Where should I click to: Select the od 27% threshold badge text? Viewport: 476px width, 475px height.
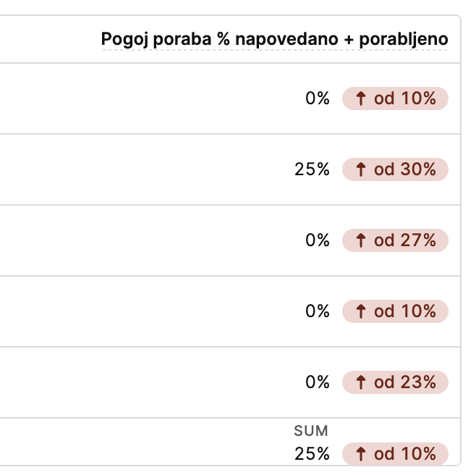[405, 240]
